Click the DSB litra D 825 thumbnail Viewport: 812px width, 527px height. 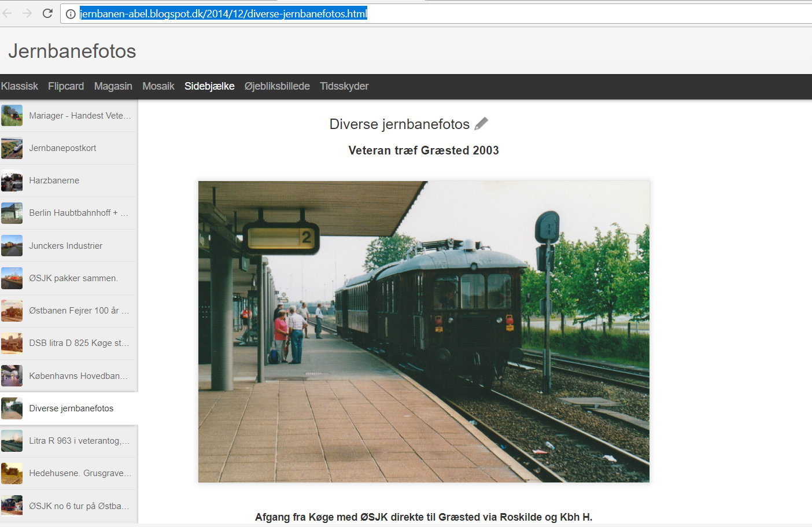(x=12, y=343)
